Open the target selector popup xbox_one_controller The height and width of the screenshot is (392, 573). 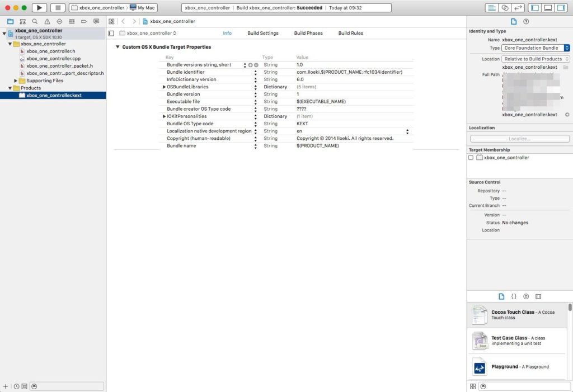(148, 33)
